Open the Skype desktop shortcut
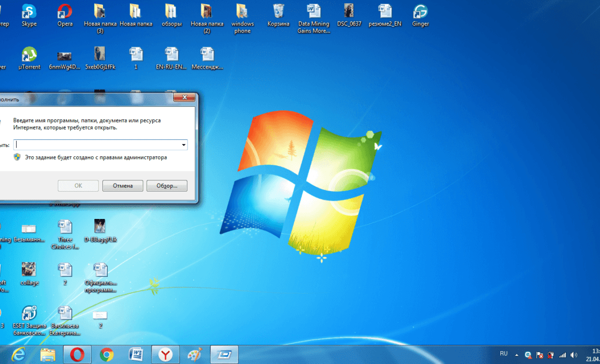This screenshot has width=600, height=364. pos(29,12)
